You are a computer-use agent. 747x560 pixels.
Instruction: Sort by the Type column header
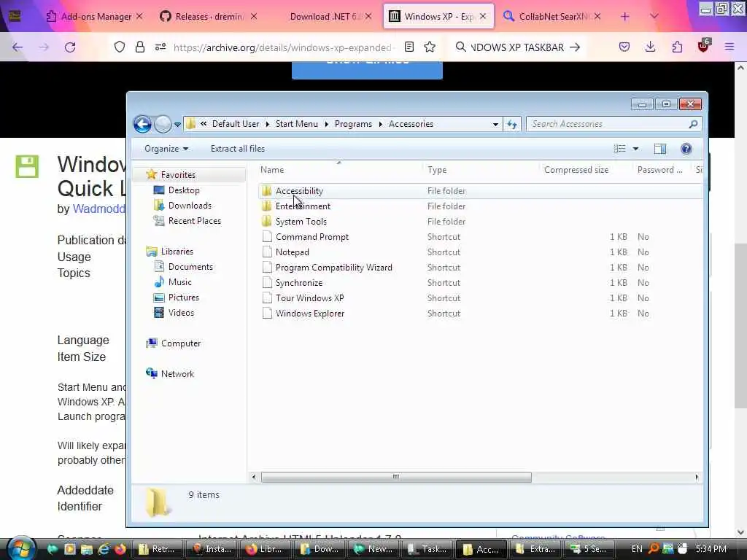point(437,169)
